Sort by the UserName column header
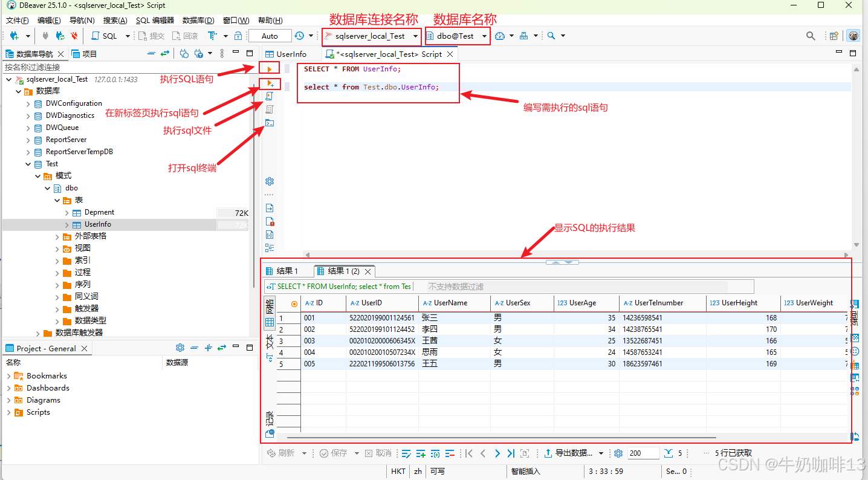 pyautogui.click(x=454, y=303)
